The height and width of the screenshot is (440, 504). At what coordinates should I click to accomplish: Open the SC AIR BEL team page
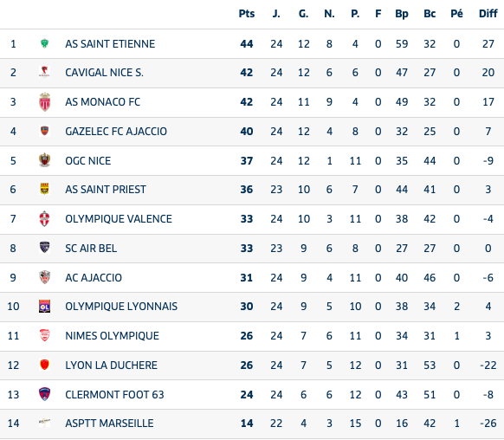pos(91,249)
